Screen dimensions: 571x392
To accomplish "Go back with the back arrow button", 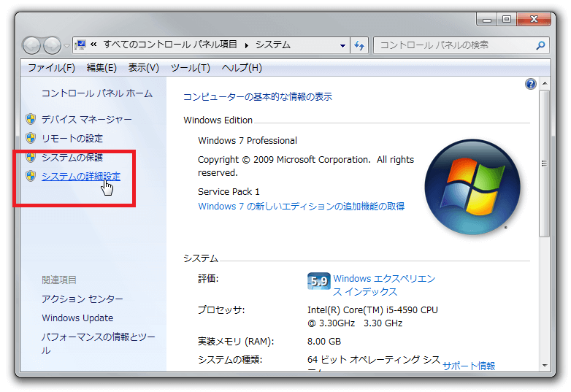I will point(32,45).
